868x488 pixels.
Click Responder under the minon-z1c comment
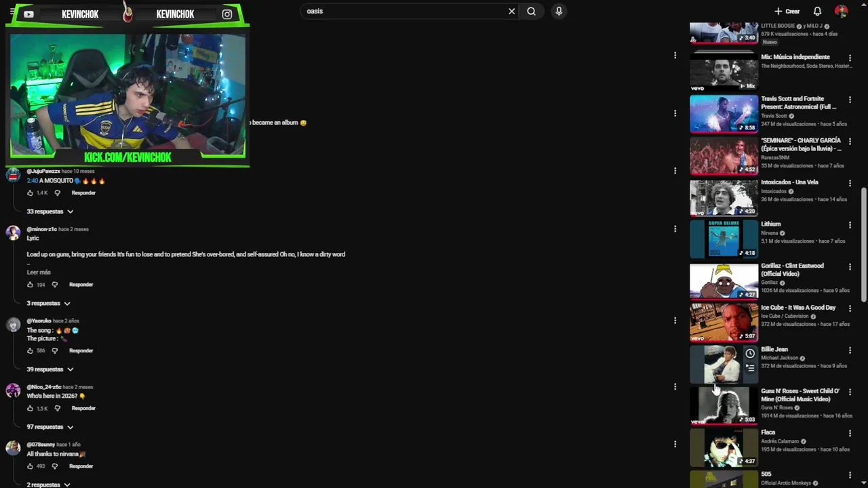(81, 285)
